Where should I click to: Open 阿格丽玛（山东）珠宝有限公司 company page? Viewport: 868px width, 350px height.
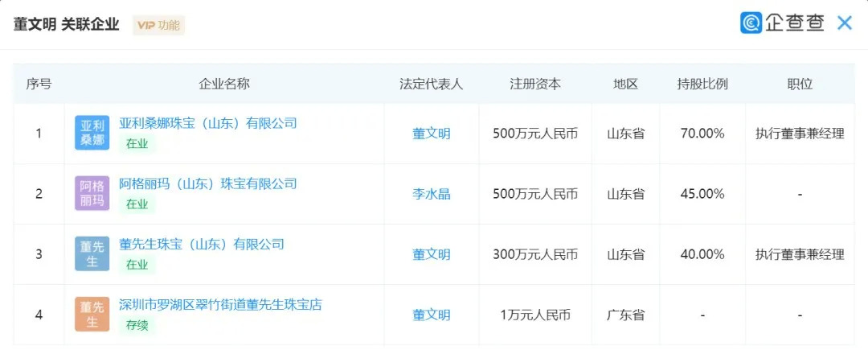(208, 183)
